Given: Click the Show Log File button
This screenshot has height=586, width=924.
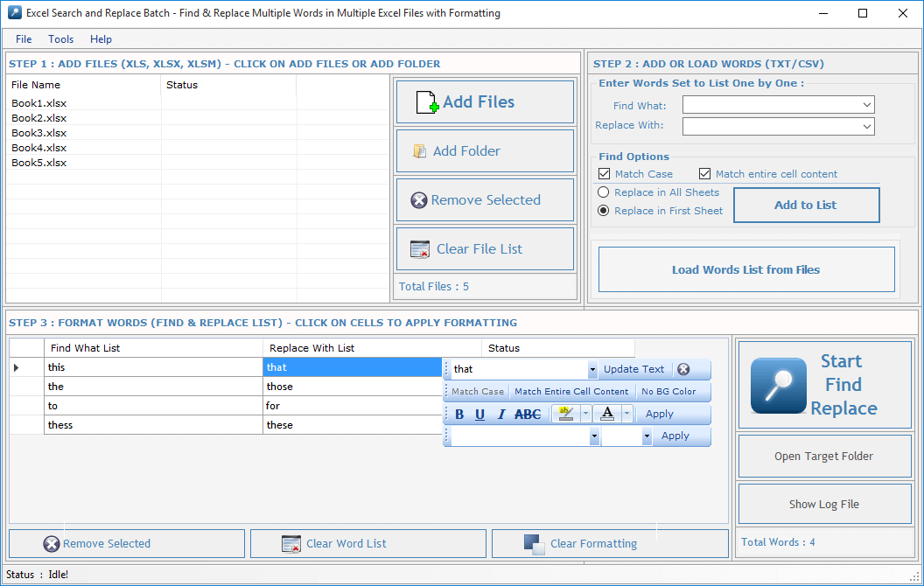Looking at the screenshot, I should click(x=824, y=504).
